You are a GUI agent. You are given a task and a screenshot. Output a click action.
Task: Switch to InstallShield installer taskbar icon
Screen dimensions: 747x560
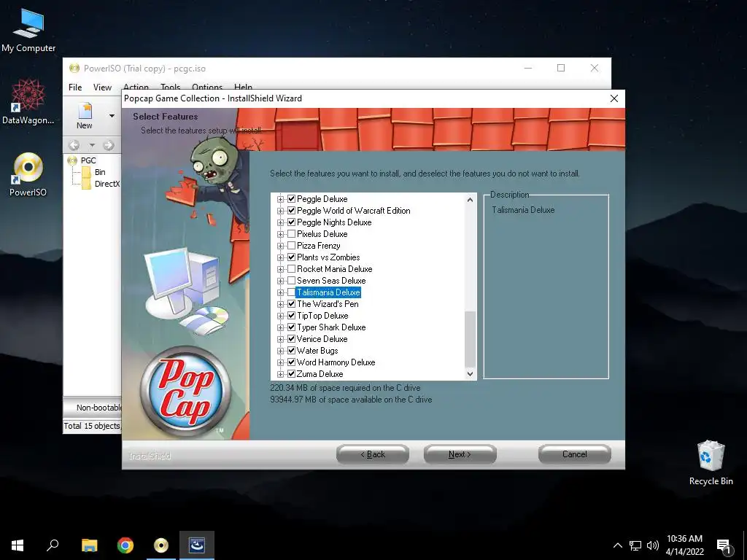click(197, 545)
